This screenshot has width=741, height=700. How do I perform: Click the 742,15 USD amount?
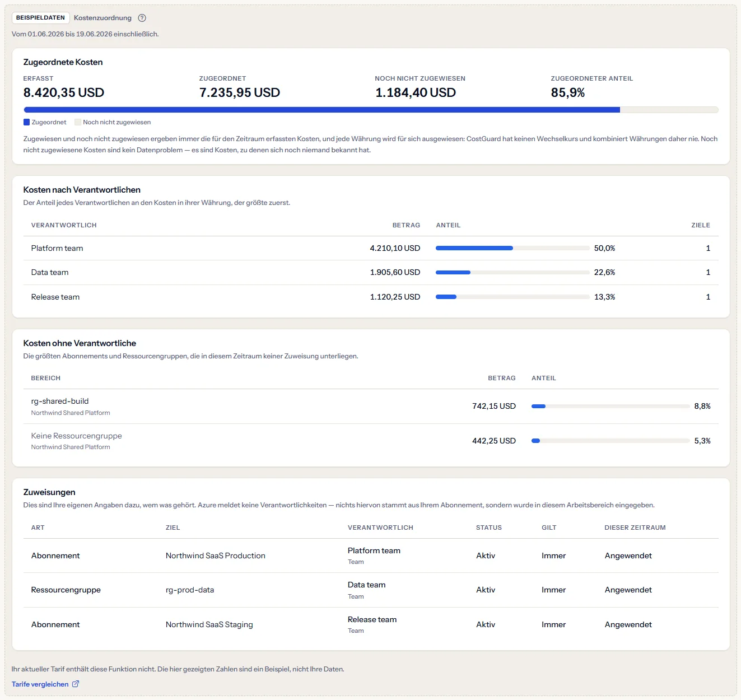tap(494, 406)
